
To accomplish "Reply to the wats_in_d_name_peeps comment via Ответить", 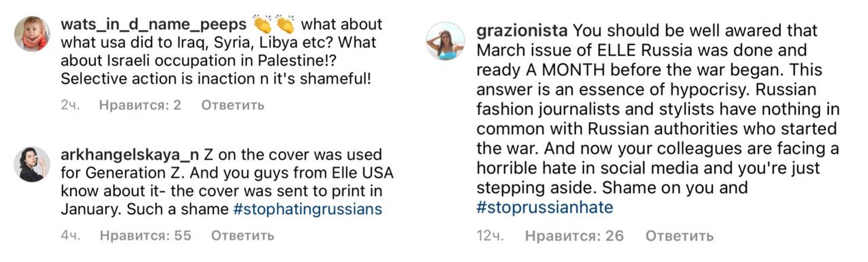I will click(233, 105).
